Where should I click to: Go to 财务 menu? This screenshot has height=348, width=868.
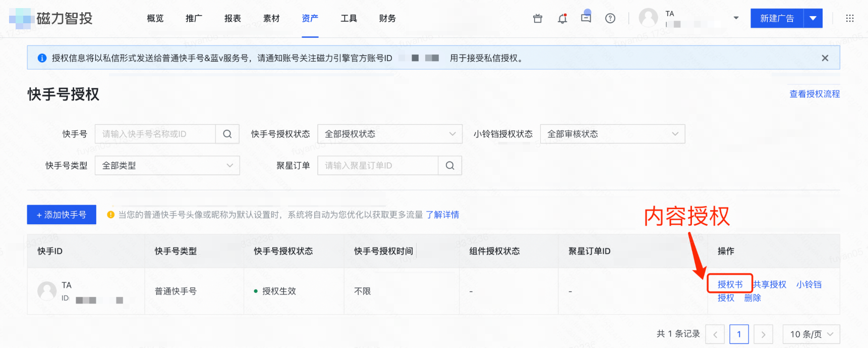[387, 19]
